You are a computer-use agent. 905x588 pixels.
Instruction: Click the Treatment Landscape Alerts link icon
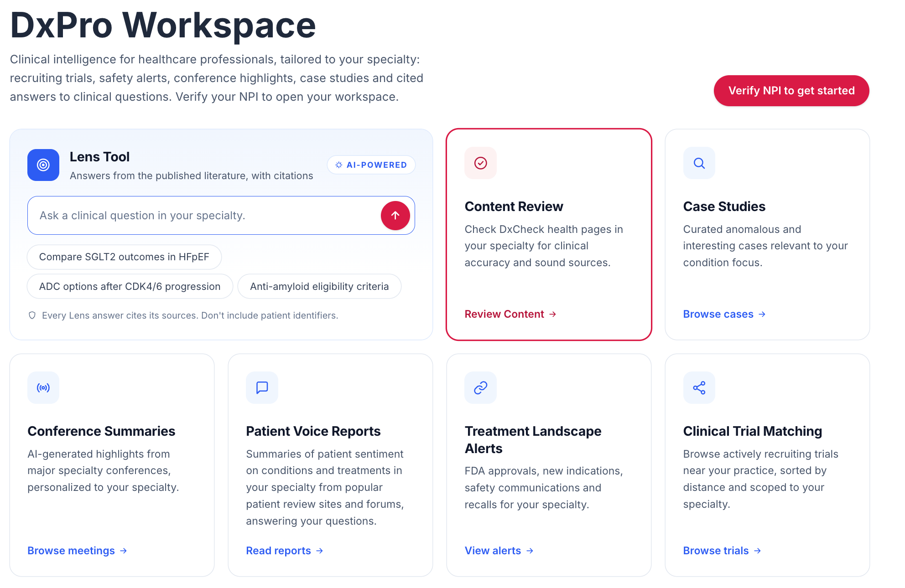point(480,387)
